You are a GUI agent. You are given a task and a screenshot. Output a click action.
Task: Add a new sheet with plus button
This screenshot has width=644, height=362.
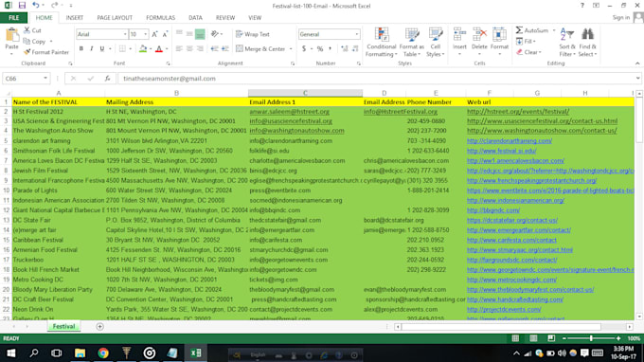[99, 327]
